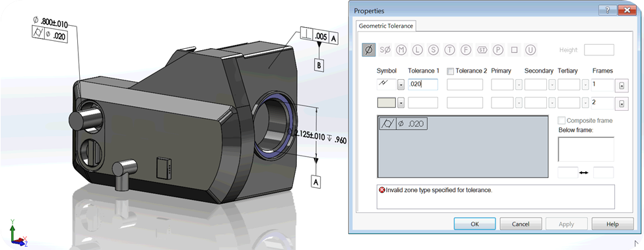The image size is (644, 250).
Task: Select the Statistical (ST) symbol icon
Action: point(482,50)
